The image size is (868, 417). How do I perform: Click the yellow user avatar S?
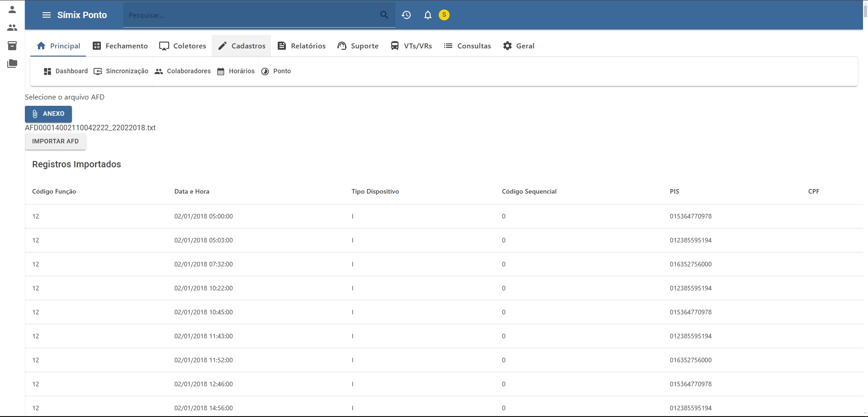pyautogui.click(x=444, y=15)
